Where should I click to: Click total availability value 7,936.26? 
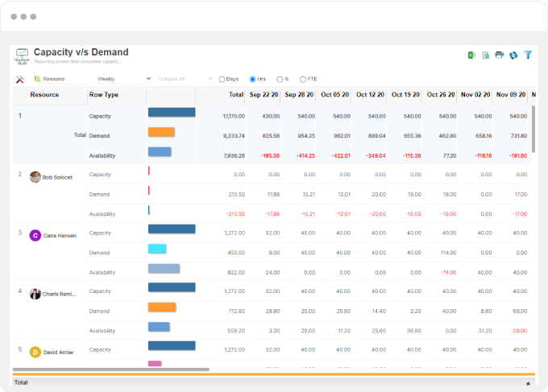(x=234, y=155)
